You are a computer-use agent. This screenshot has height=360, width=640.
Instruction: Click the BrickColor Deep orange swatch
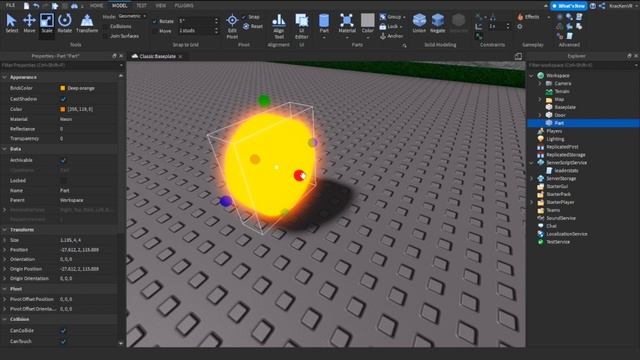click(62, 88)
